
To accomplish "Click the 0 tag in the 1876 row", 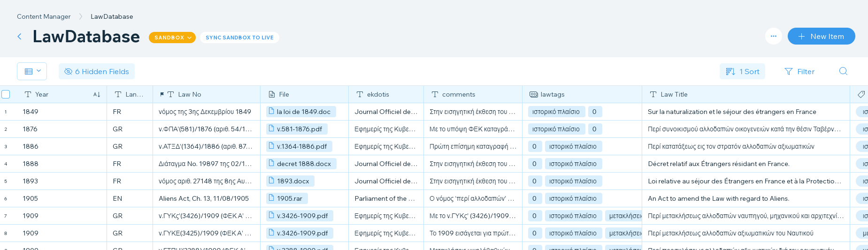I will 594,129.
